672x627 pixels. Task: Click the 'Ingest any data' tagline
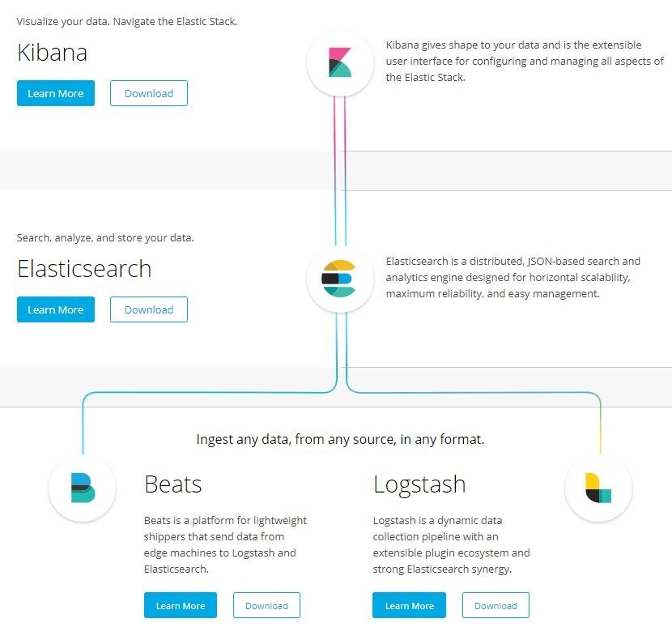click(x=340, y=439)
